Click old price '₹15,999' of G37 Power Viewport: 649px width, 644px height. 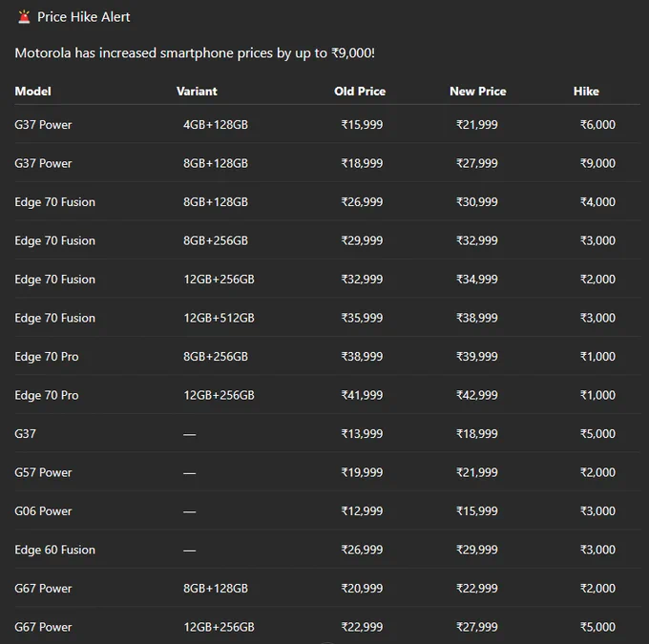tap(362, 125)
